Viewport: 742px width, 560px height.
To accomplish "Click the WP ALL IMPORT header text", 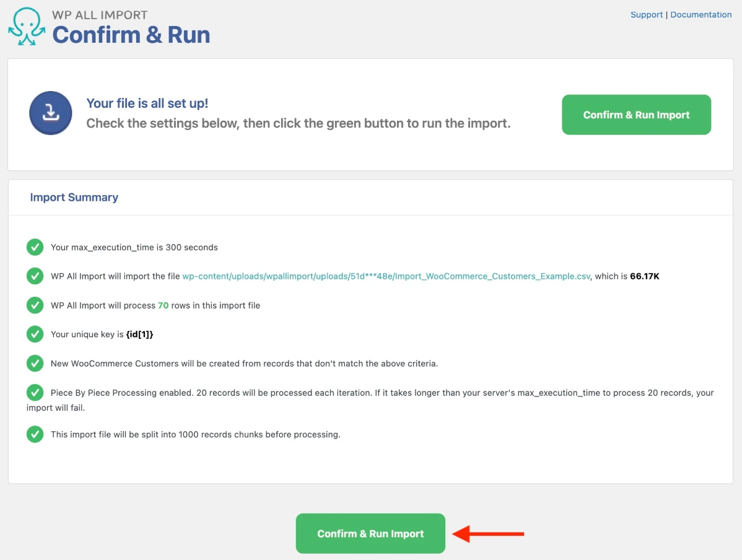I will click(100, 15).
